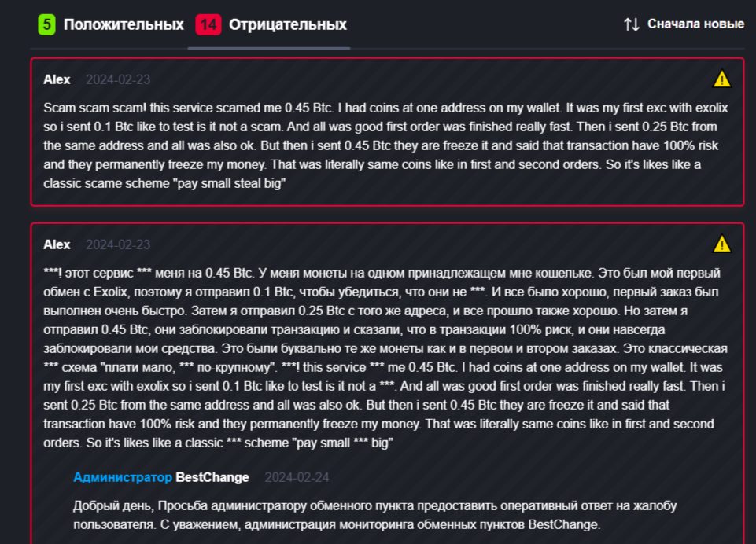Click the English scam review text
The image size is (756, 544).
coord(385,145)
